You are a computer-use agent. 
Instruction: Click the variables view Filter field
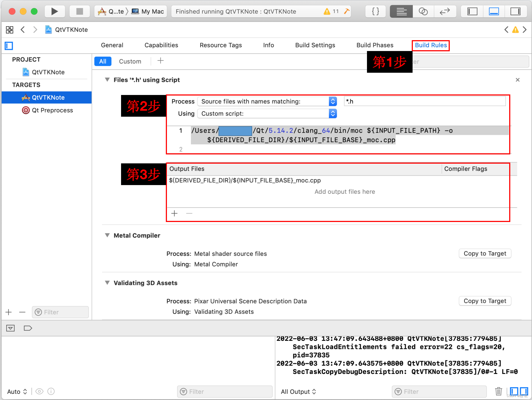(x=225, y=392)
